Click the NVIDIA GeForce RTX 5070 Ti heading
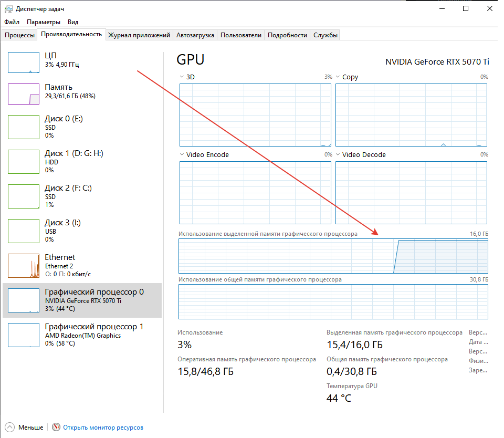 [437, 62]
